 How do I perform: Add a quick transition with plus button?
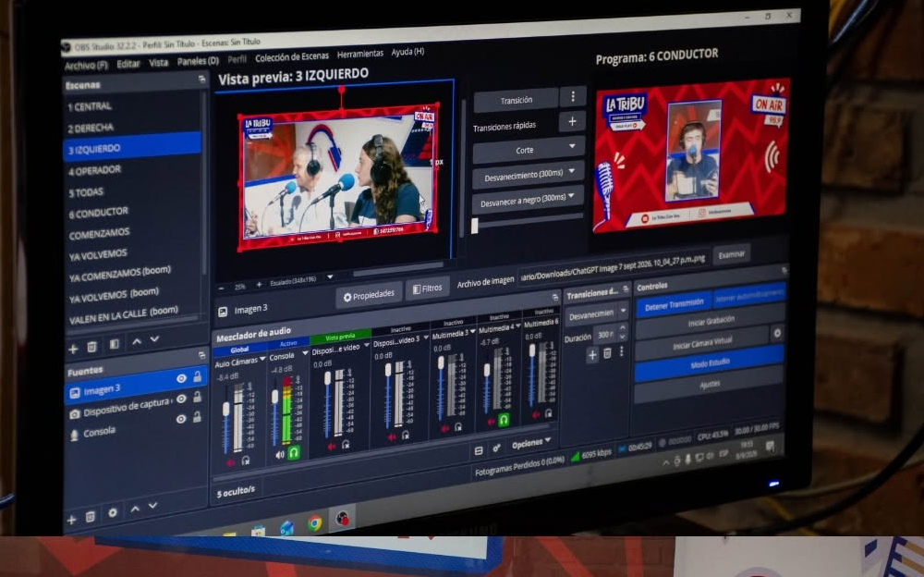point(572,121)
